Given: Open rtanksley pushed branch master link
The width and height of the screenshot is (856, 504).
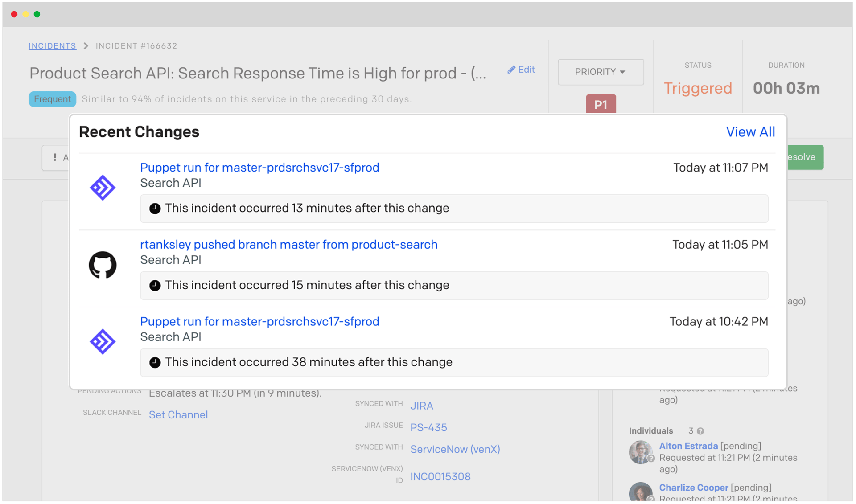Looking at the screenshot, I should point(288,245).
